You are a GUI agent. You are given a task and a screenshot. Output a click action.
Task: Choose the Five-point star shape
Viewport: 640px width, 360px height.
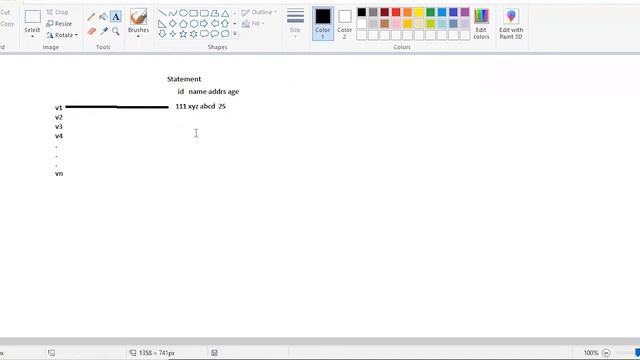pos(183,34)
